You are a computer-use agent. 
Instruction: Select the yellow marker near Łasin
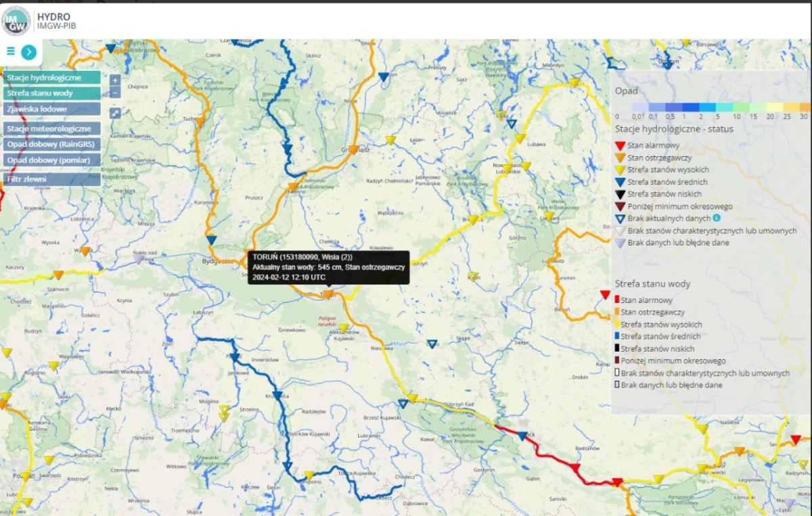[390, 140]
